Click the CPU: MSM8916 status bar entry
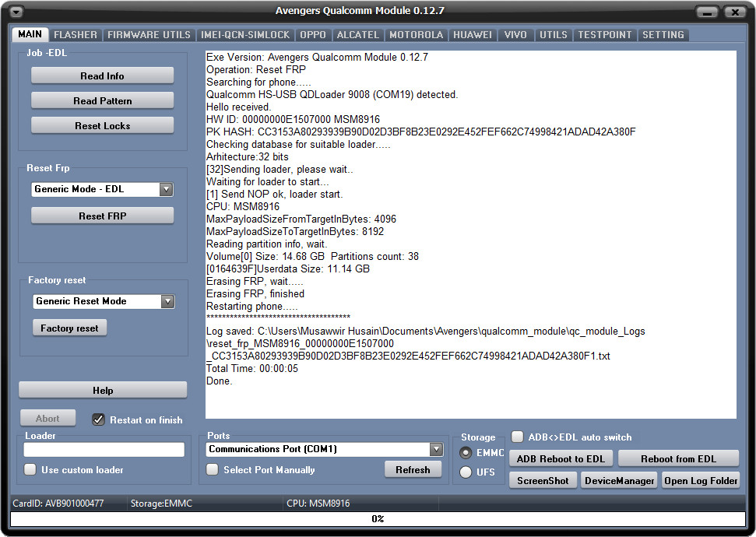Image resolution: width=756 pixels, height=537 pixels. click(x=318, y=504)
